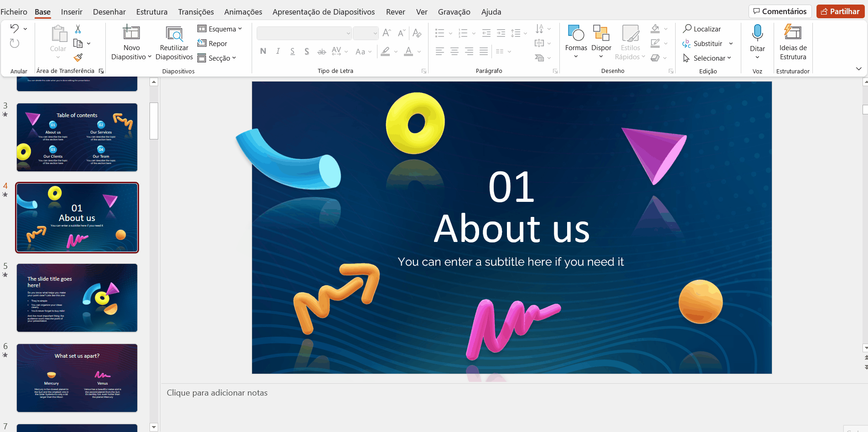Select slide 6 What set us apart thumbnail

pos(77,378)
